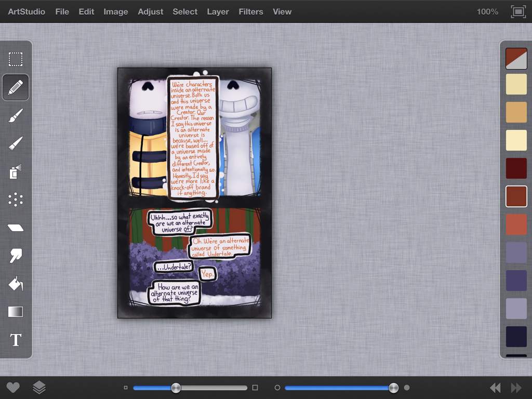Open the Edit menu
The height and width of the screenshot is (399, 532).
(x=86, y=11)
